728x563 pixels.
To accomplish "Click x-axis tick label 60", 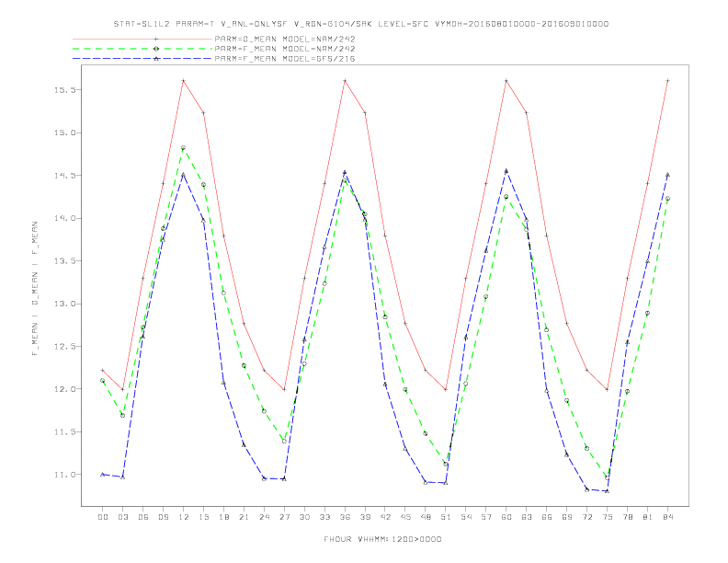I will (x=506, y=517).
